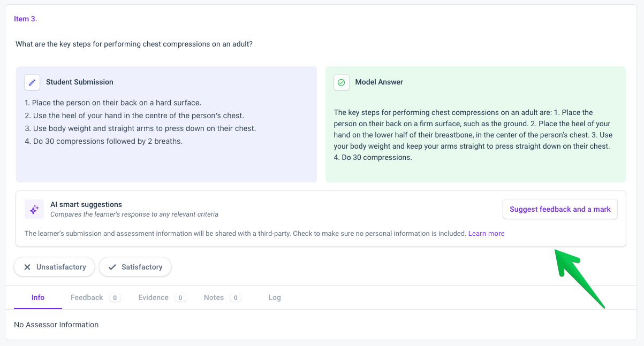View the Log tab

click(x=275, y=297)
